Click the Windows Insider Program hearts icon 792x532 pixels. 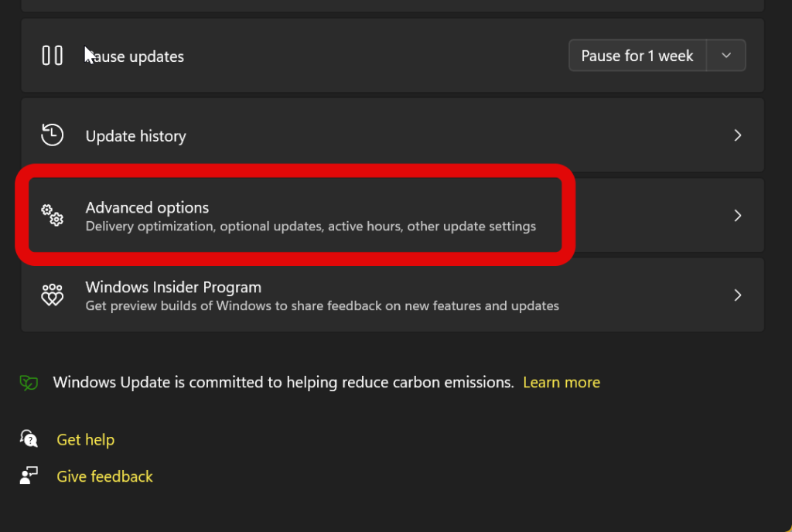pos(52,295)
